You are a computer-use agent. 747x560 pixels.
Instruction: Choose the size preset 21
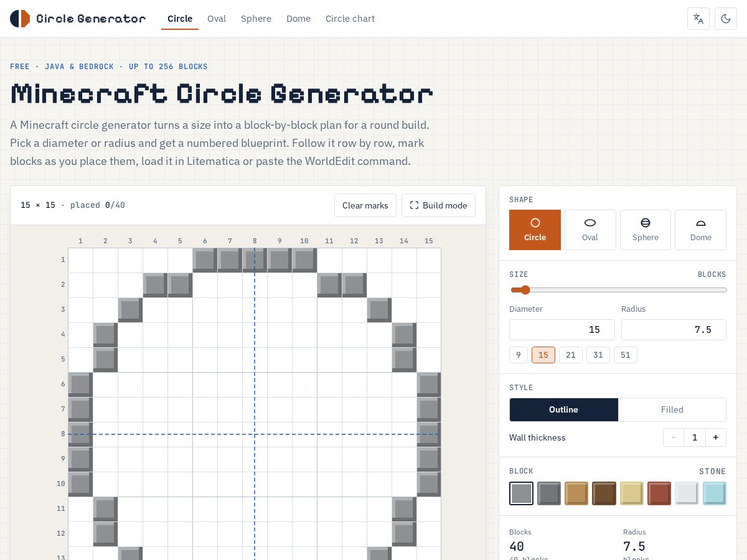point(571,355)
